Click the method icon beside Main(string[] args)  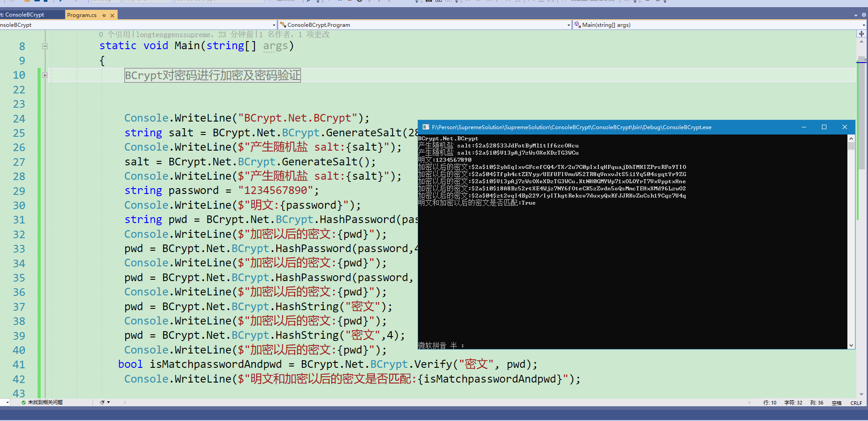coord(577,25)
